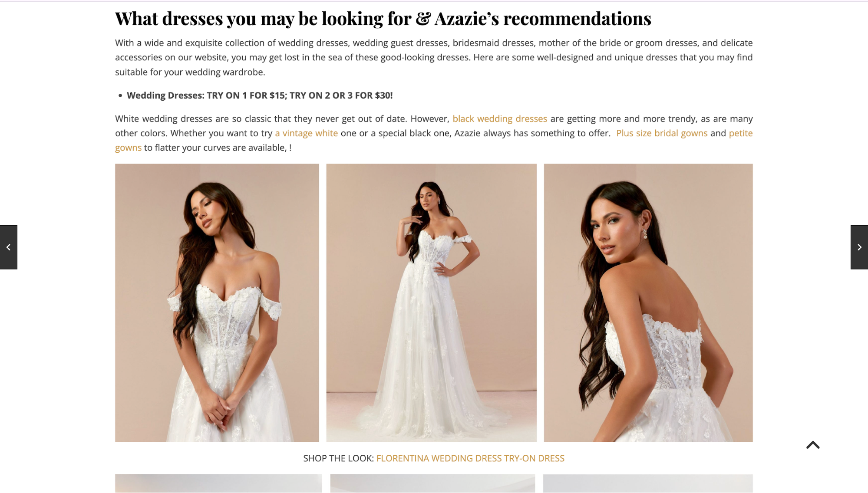
Task: Click the intro paragraph about wedding wardrobe
Action: (x=434, y=57)
